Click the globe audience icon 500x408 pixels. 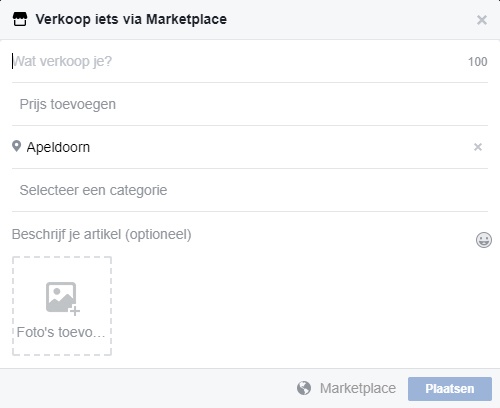click(x=304, y=388)
